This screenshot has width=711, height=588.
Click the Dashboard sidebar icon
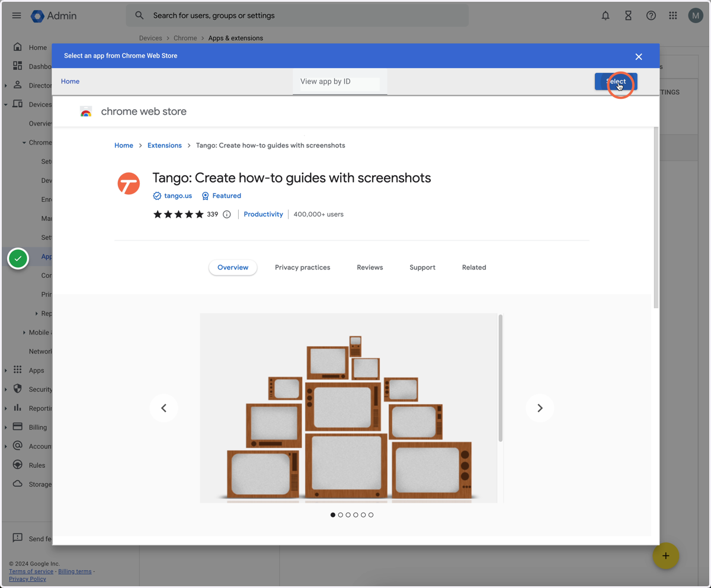[18, 66]
